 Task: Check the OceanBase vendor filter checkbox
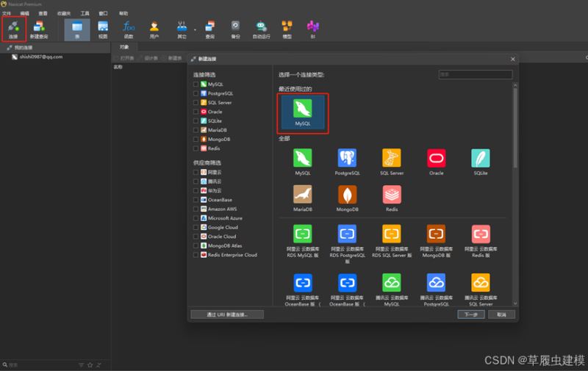pos(196,200)
